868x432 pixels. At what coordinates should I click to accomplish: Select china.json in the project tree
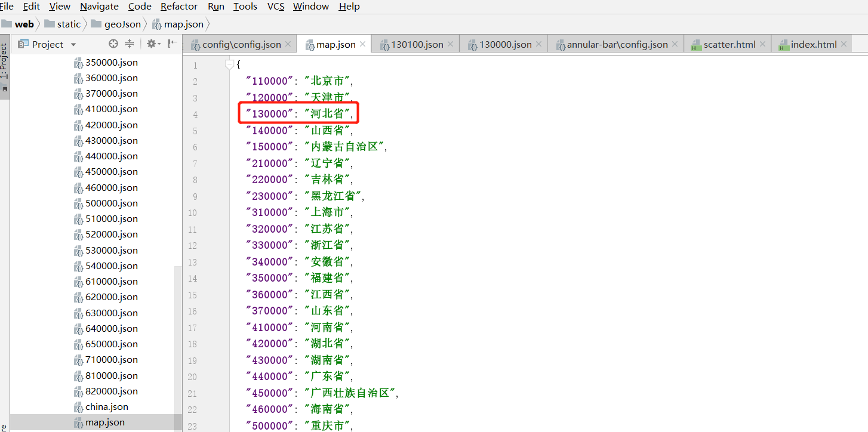[101, 407]
